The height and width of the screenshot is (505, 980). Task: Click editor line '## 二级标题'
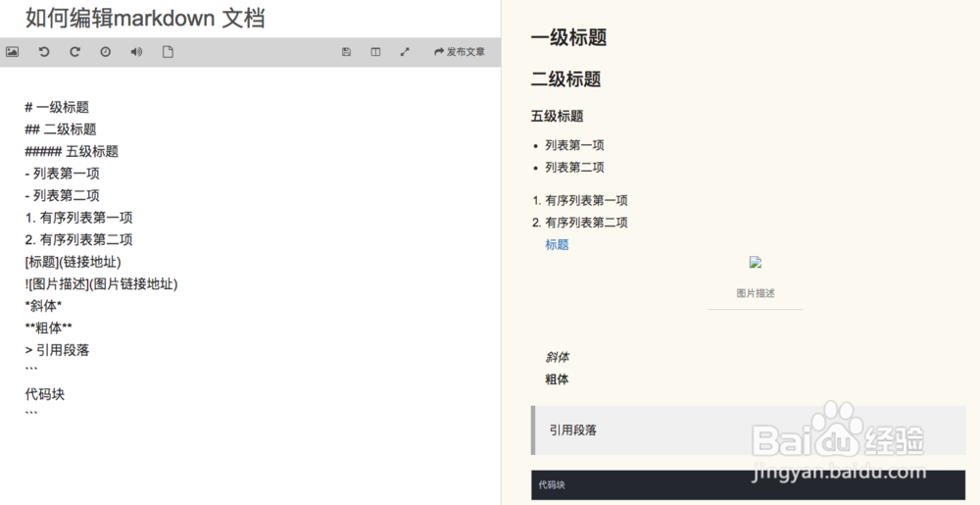61,129
